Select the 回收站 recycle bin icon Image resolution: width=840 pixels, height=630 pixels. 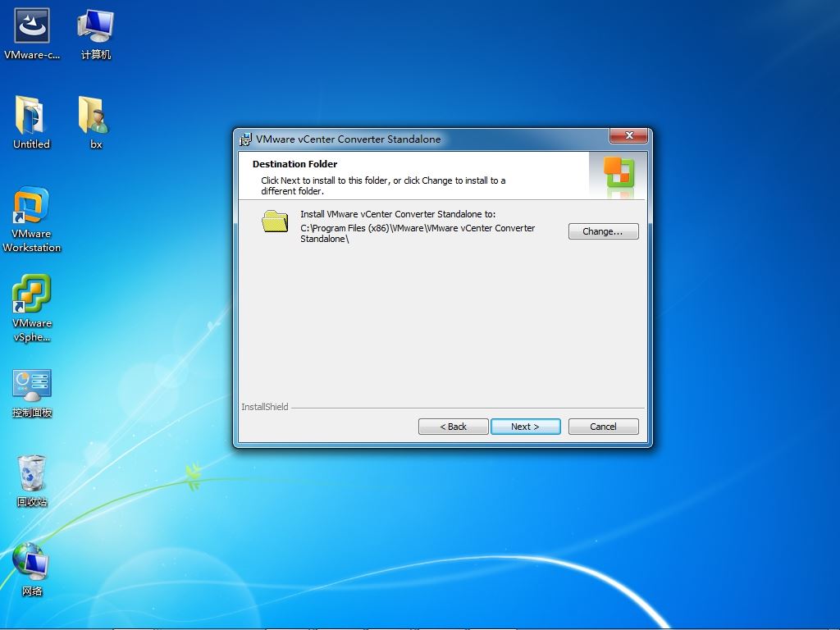pos(32,481)
